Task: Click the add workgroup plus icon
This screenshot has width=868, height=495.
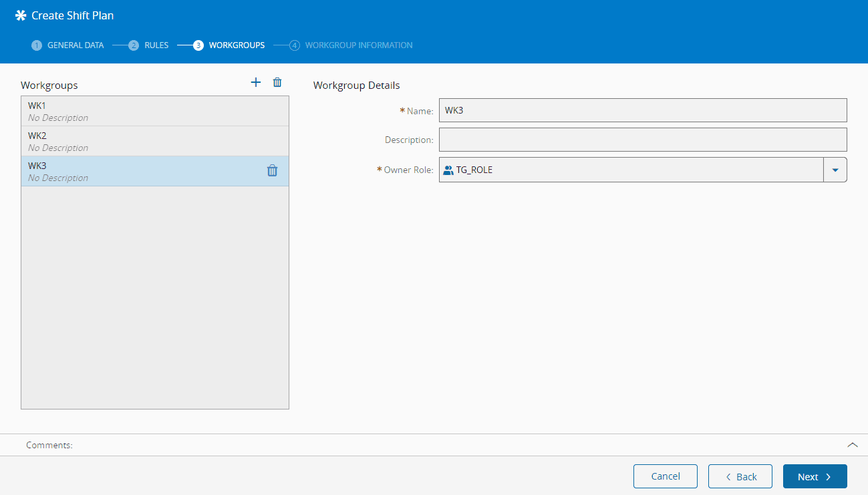Action: 255,82
